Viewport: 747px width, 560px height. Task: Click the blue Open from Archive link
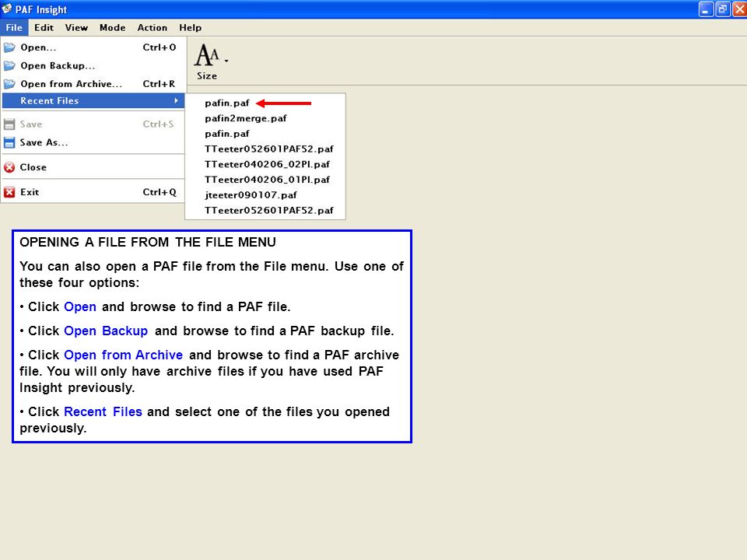[124, 355]
